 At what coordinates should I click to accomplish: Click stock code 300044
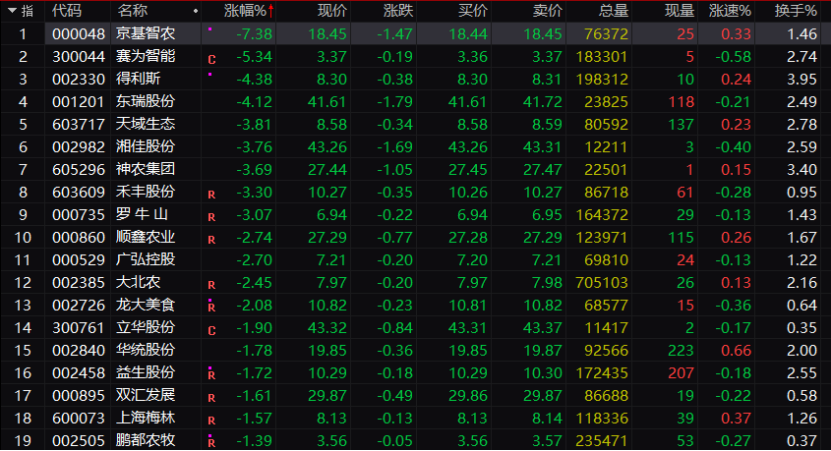tap(78, 57)
